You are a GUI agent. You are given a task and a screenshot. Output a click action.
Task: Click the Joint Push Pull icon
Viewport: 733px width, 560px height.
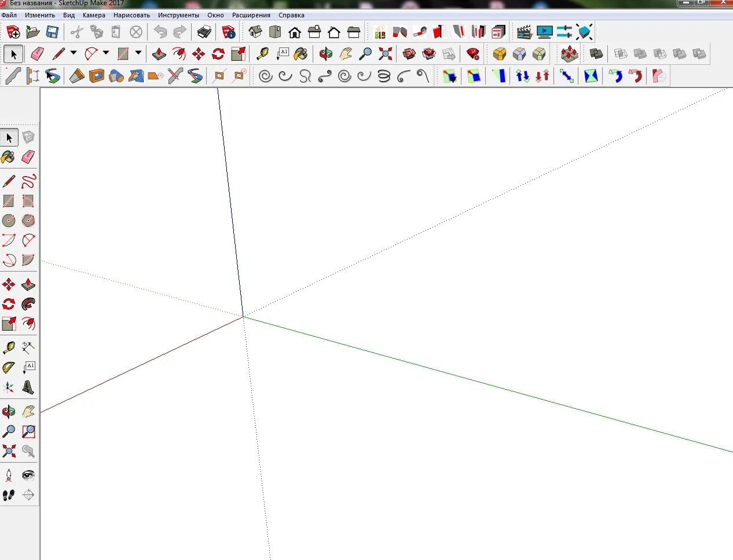tap(570, 54)
